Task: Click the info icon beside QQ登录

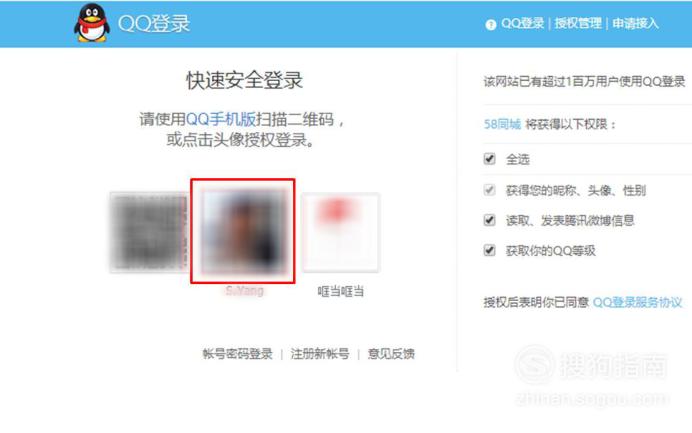Action: click(490, 24)
